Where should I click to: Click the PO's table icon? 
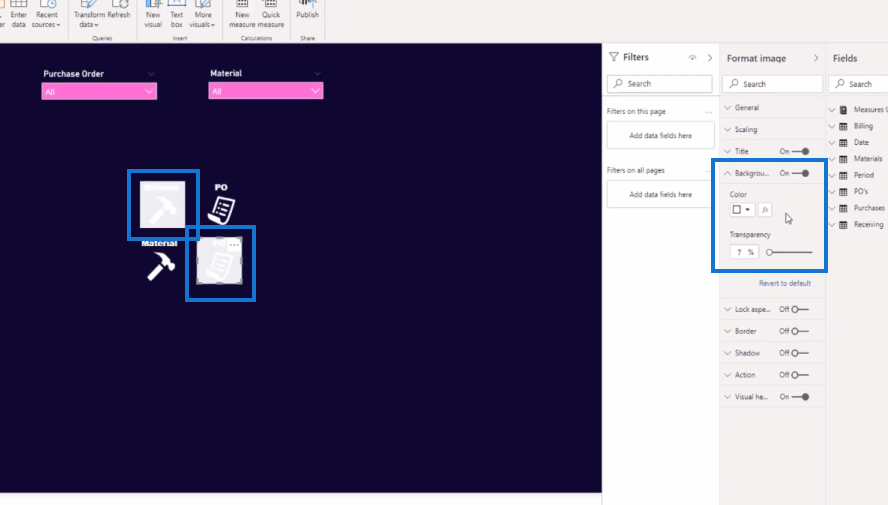click(843, 192)
